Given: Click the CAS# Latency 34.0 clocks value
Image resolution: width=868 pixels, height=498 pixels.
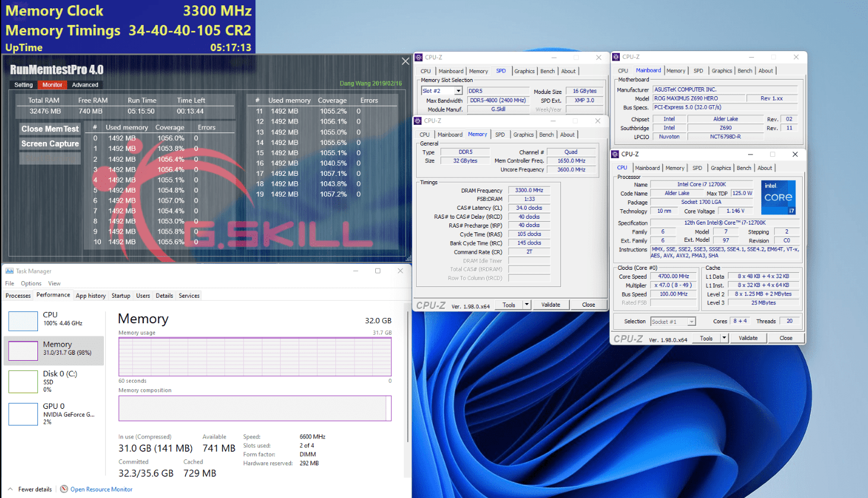Looking at the screenshot, I should (x=529, y=208).
